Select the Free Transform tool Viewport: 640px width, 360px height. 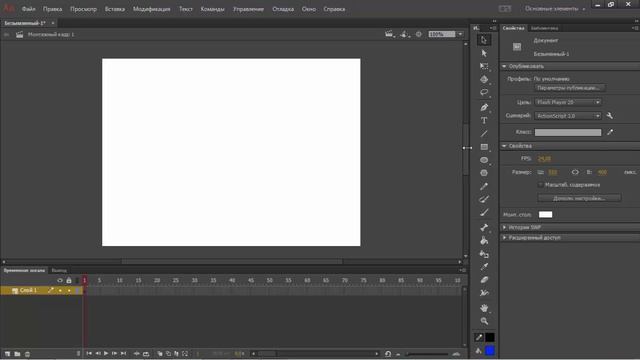[484, 66]
